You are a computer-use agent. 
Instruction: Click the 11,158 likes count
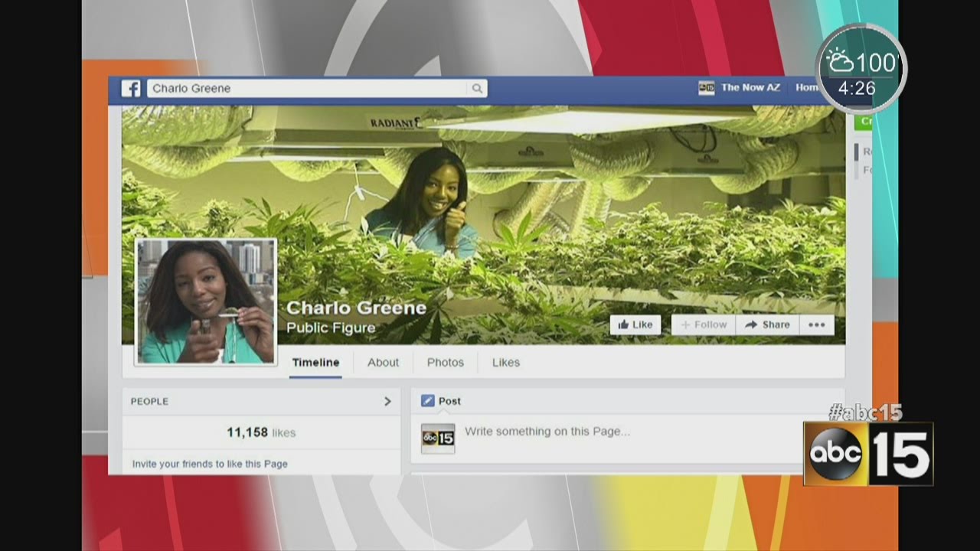pos(261,432)
